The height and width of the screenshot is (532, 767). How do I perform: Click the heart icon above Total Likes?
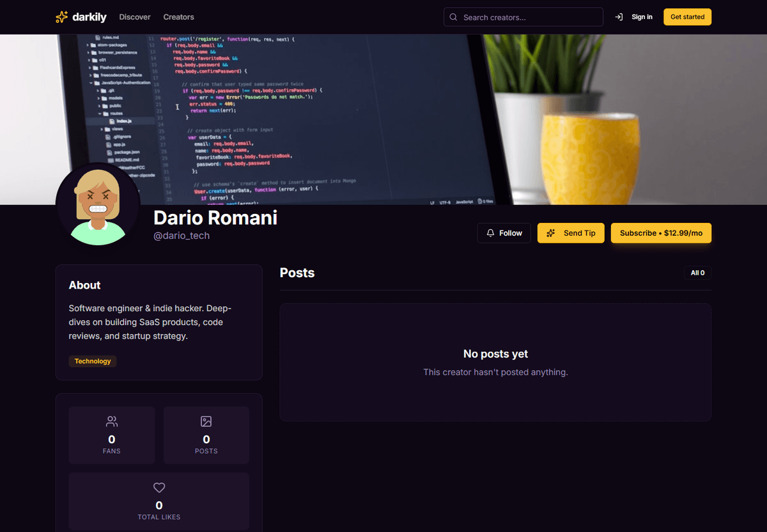(x=159, y=488)
